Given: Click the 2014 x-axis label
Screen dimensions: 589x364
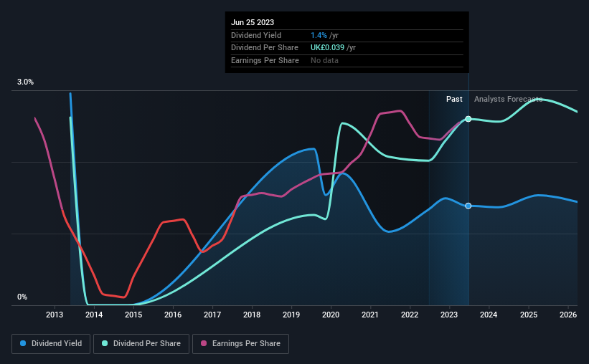Looking at the screenshot, I should [94, 315].
